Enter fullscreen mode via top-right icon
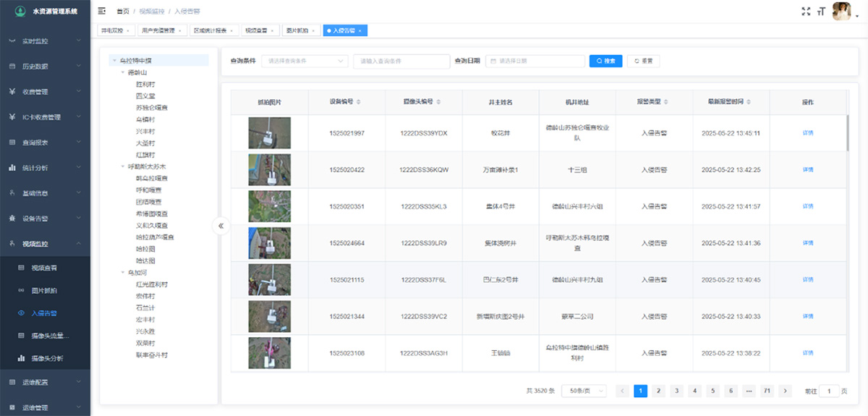This screenshot has width=868, height=416. pyautogui.click(x=806, y=11)
